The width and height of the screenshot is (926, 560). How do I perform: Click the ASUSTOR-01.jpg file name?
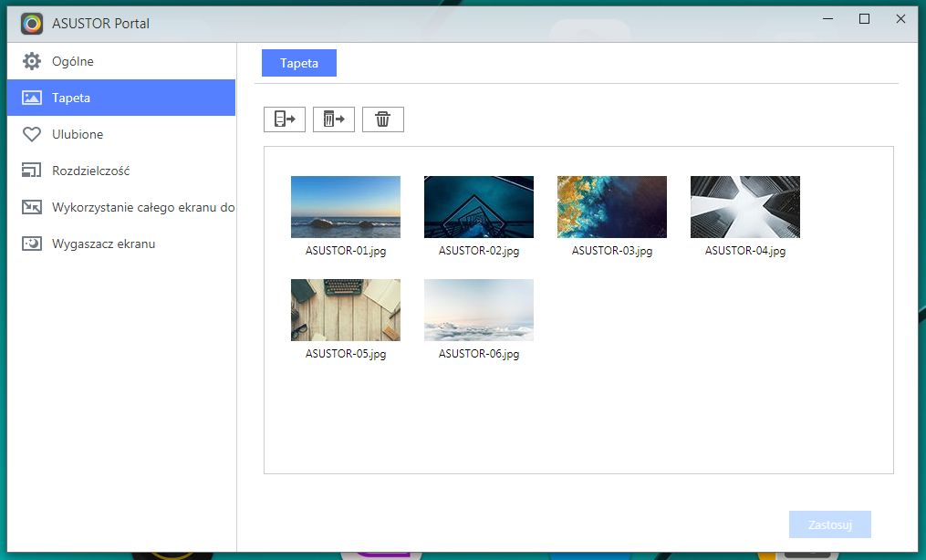(346, 251)
